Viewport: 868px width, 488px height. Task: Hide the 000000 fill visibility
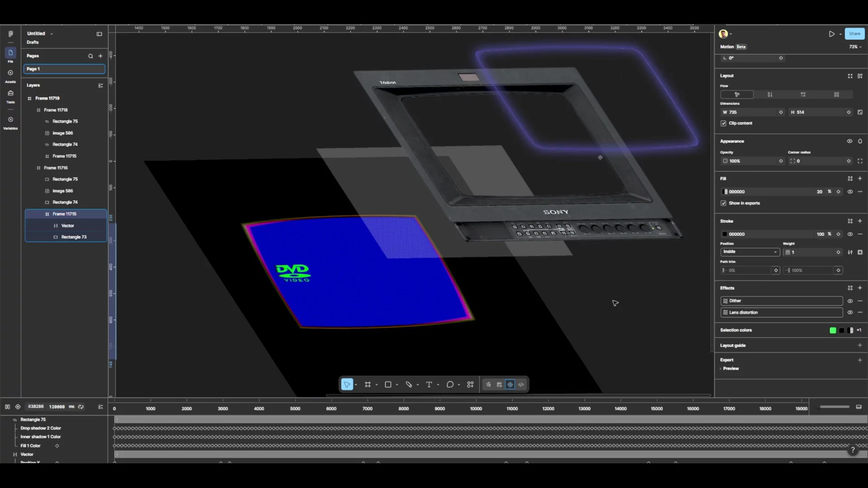coord(850,192)
